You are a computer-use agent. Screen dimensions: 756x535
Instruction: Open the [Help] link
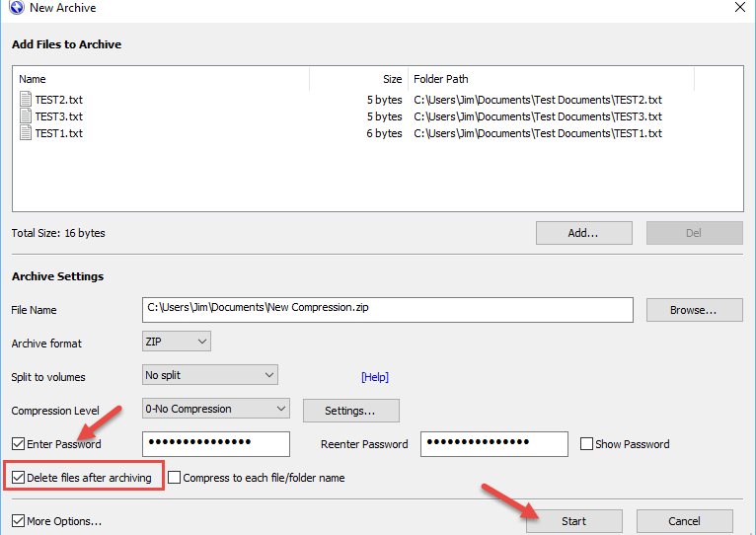click(x=375, y=377)
